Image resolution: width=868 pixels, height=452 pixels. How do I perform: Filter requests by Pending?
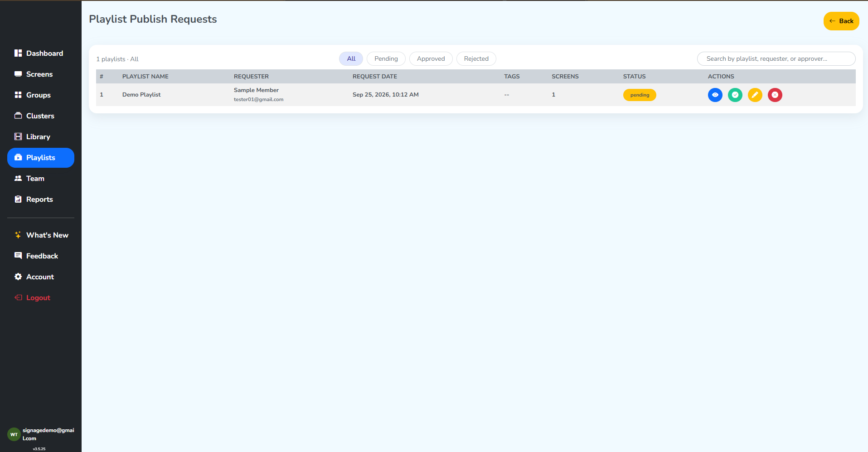tap(386, 58)
